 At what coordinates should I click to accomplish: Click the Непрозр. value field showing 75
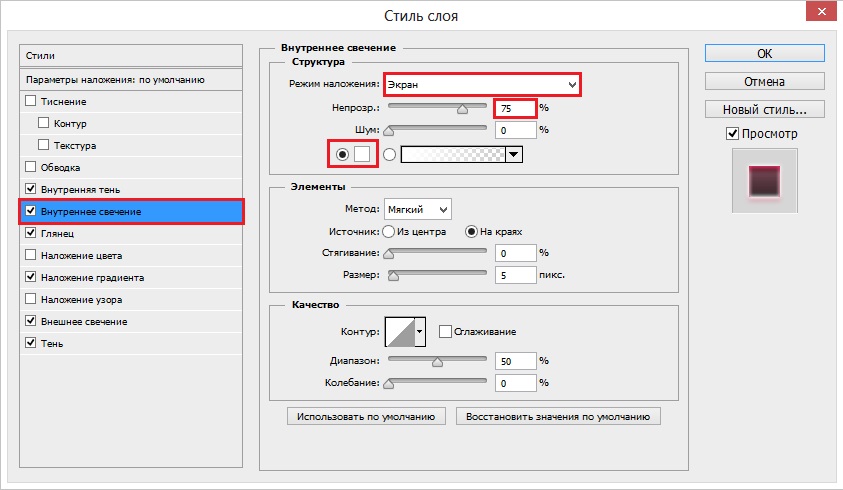[x=515, y=108]
